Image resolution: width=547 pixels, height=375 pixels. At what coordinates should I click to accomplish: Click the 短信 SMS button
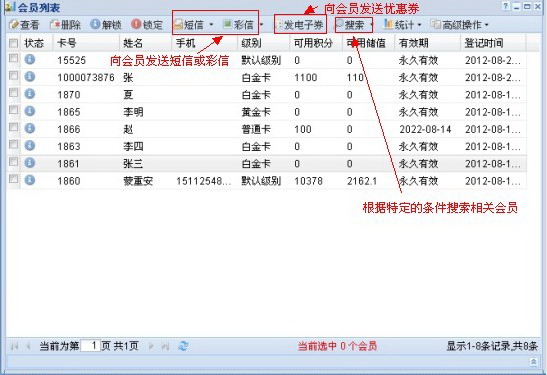click(189, 25)
